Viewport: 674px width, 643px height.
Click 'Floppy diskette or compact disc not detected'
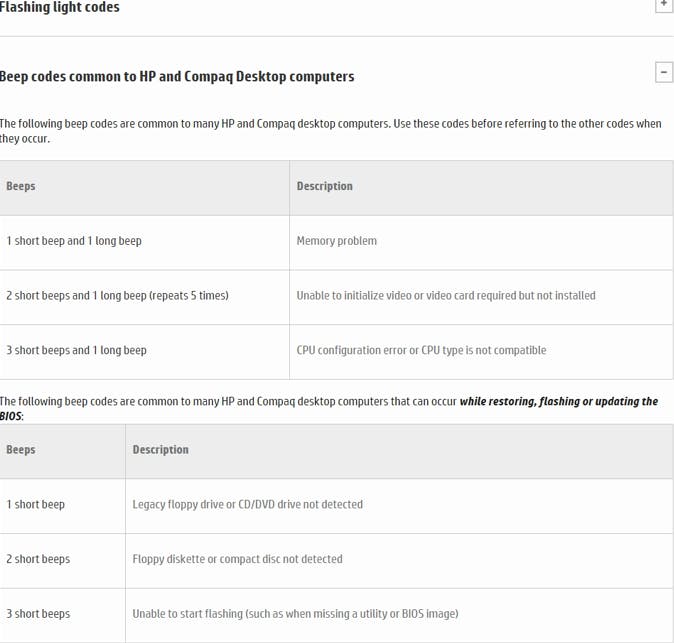pyautogui.click(x=237, y=559)
